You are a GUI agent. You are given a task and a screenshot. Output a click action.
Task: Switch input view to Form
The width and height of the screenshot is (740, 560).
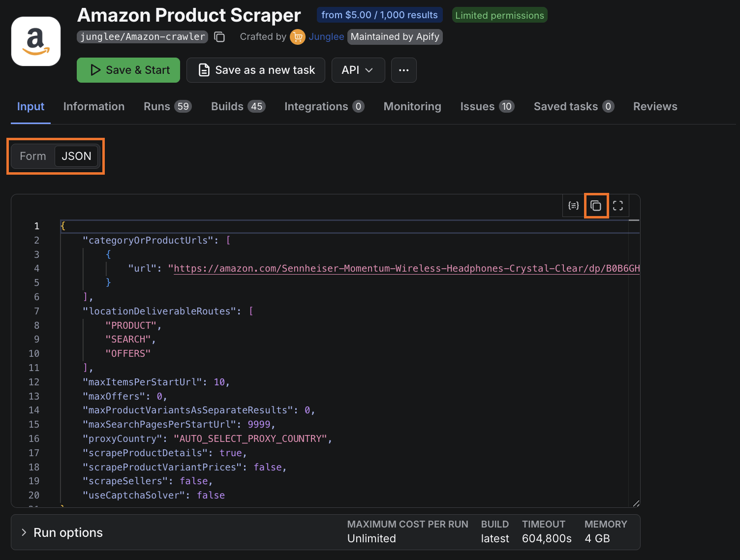[33, 156]
